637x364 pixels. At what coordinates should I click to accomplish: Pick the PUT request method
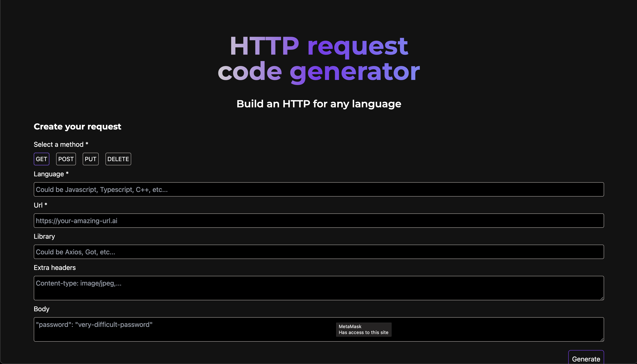pyautogui.click(x=90, y=159)
